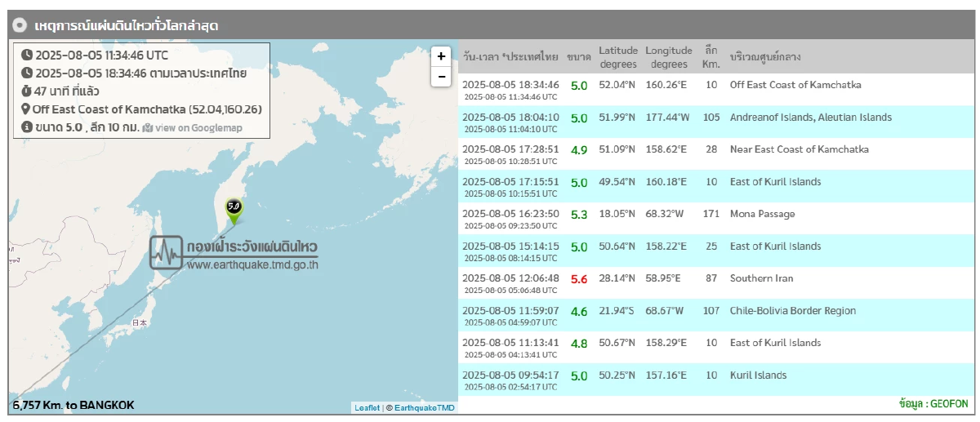Zoom out on the earthquake map
This screenshot has height=422, width=980.
click(x=441, y=76)
